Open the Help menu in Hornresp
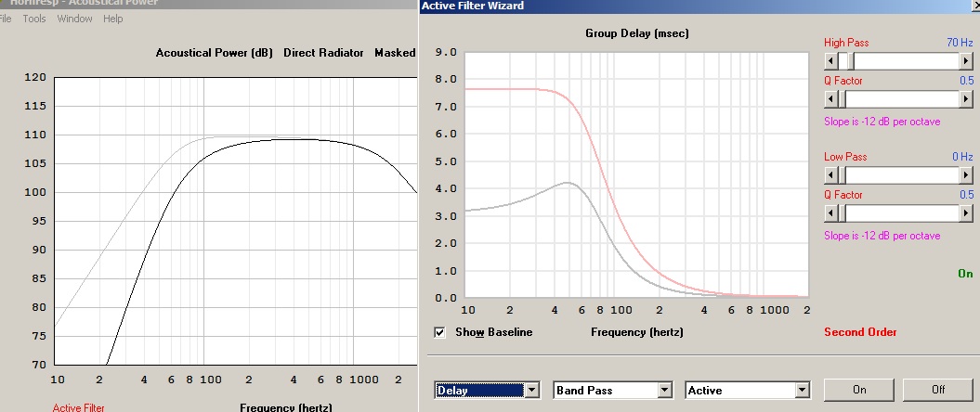 pos(113,19)
